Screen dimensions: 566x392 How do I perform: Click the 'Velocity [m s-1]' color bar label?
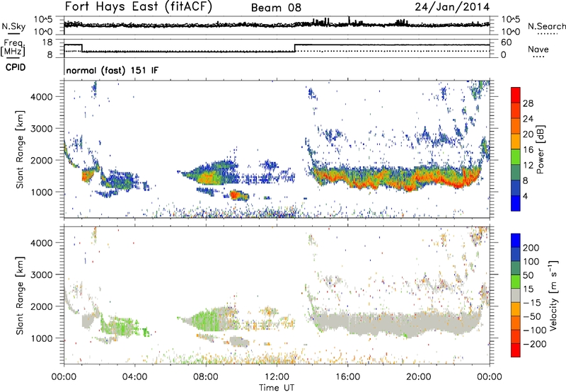coord(553,295)
